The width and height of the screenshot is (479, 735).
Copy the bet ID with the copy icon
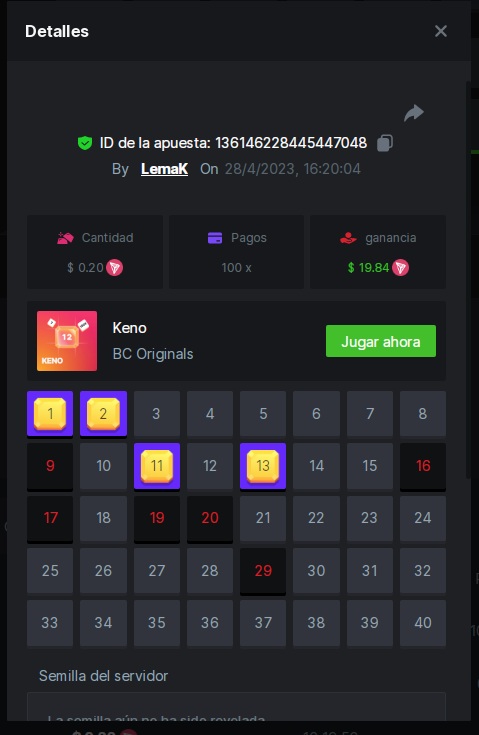[x=385, y=143]
